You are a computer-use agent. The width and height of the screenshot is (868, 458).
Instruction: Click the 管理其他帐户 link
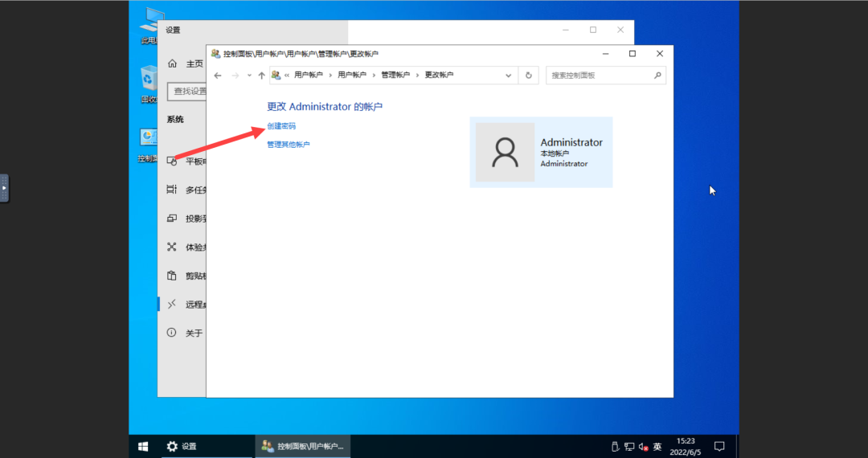coord(289,145)
